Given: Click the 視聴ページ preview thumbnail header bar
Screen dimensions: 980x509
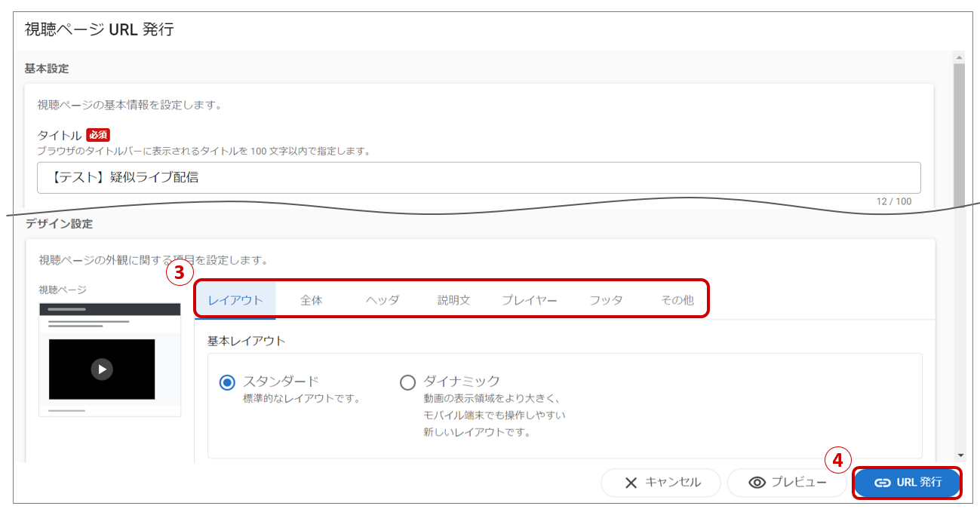Looking at the screenshot, I should coord(109,309).
